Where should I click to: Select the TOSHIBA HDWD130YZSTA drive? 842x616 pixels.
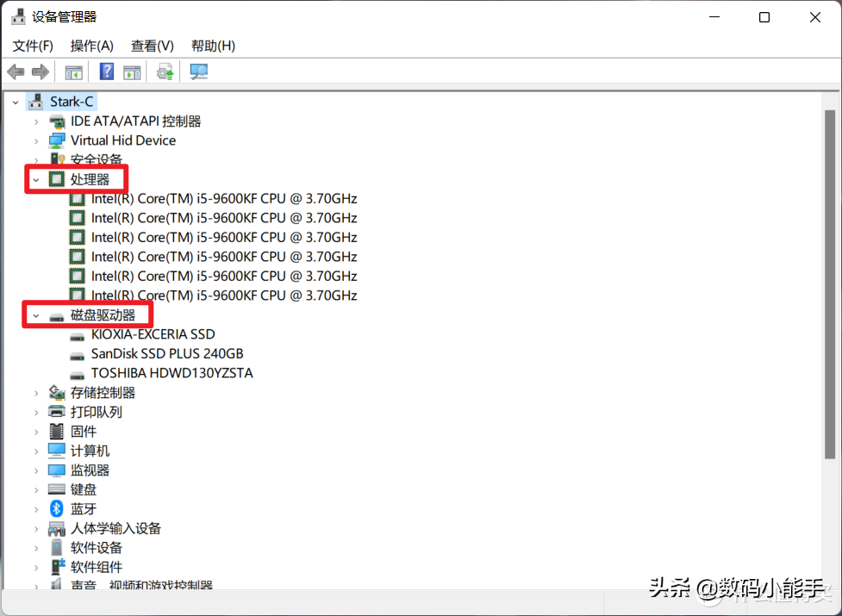pyautogui.click(x=172, y=372)
